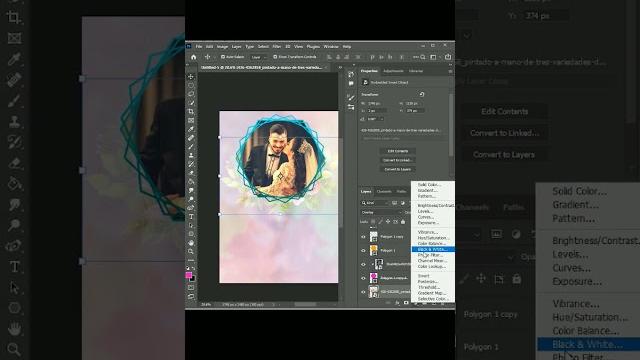Viewport: 640px width, 360px height.
Task: Click the Lock all padlock icon in Layers
Action: (x=403, y=222)
